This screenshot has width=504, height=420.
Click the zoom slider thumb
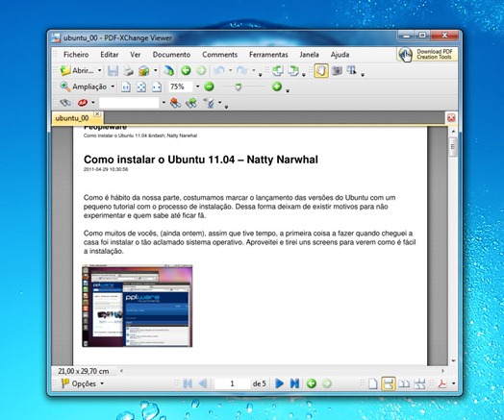[x=239, y=86]
